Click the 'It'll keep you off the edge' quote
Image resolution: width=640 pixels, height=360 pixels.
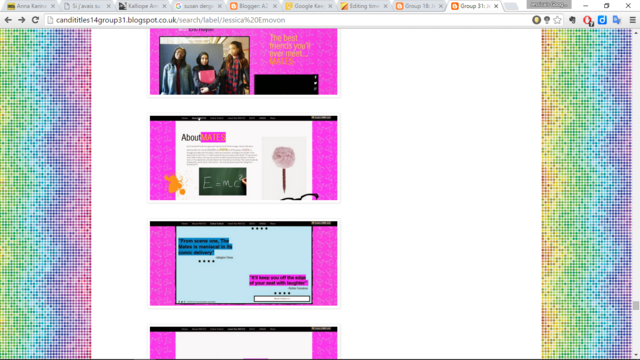(x=278, y=280)
